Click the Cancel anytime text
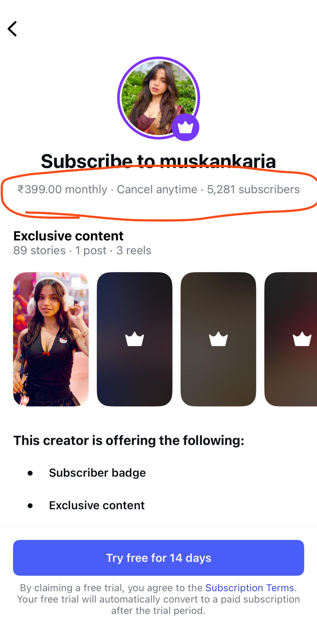This screenshot has width=317, height=644. 157,189
